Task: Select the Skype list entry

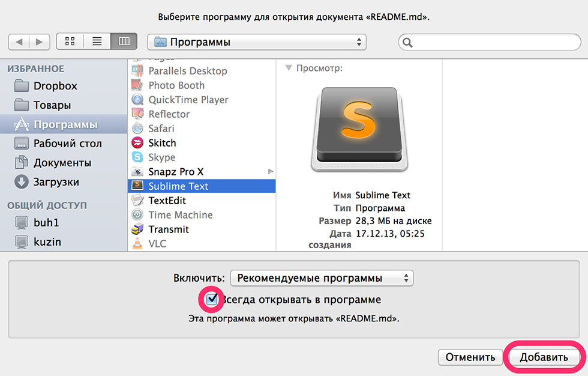Action: coord(202,157)
